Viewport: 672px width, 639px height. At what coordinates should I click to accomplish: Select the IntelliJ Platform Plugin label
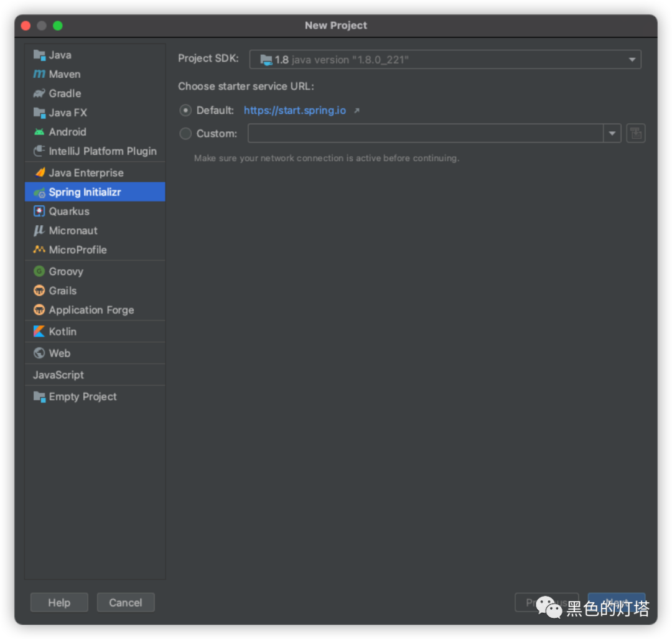103,151
